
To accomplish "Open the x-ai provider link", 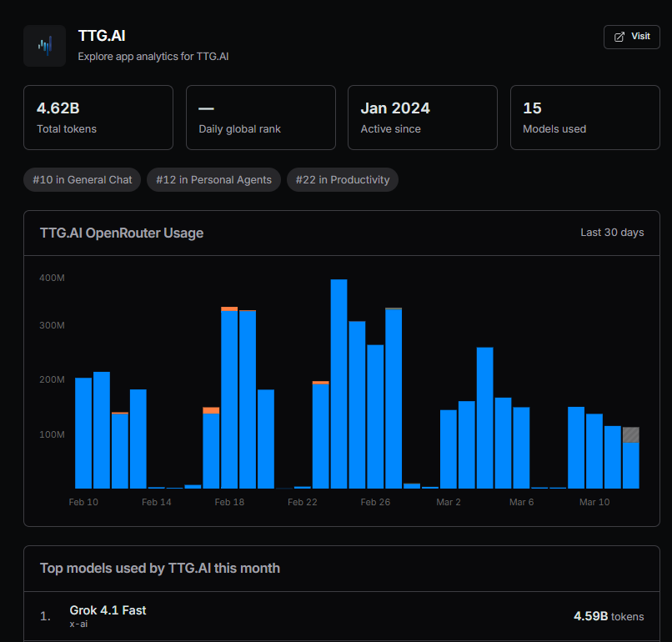I will (x=78, y=623).
